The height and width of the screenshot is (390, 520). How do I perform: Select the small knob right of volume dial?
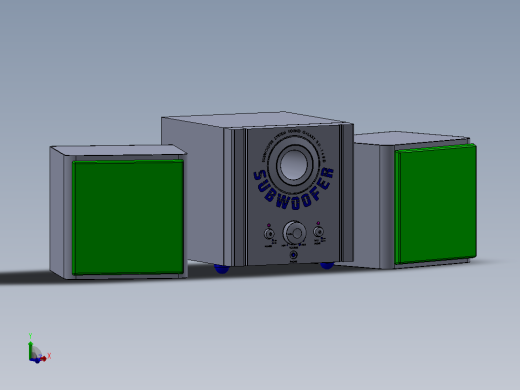(319, 231)
